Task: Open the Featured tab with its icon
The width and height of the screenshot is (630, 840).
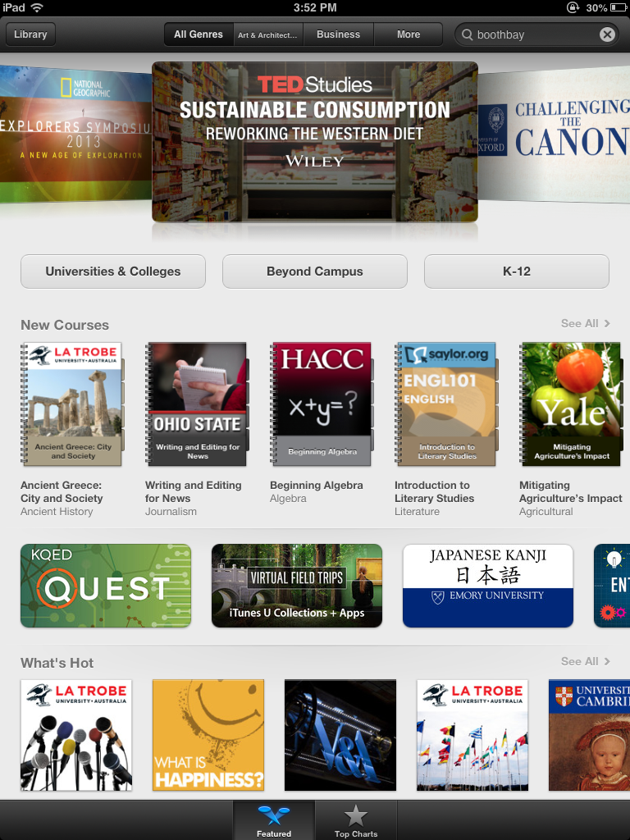Action: click(274, 820)
